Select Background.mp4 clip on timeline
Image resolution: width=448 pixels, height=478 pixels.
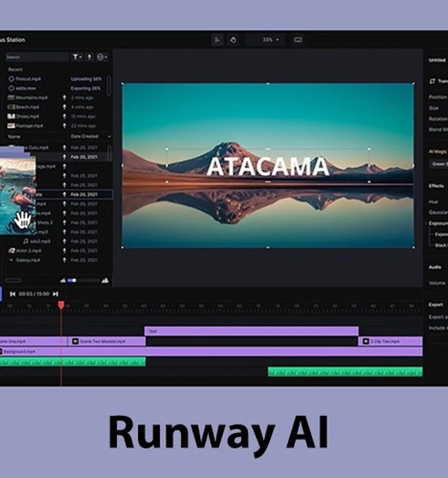pyautogui.click(x=211, y=351)
